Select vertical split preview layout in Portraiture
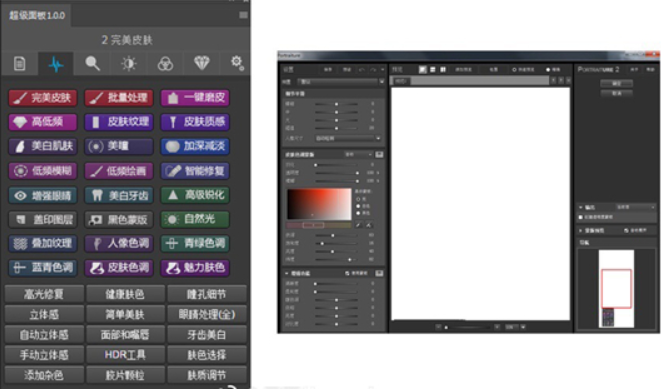The image size is (661, 390). pos(443,70)
